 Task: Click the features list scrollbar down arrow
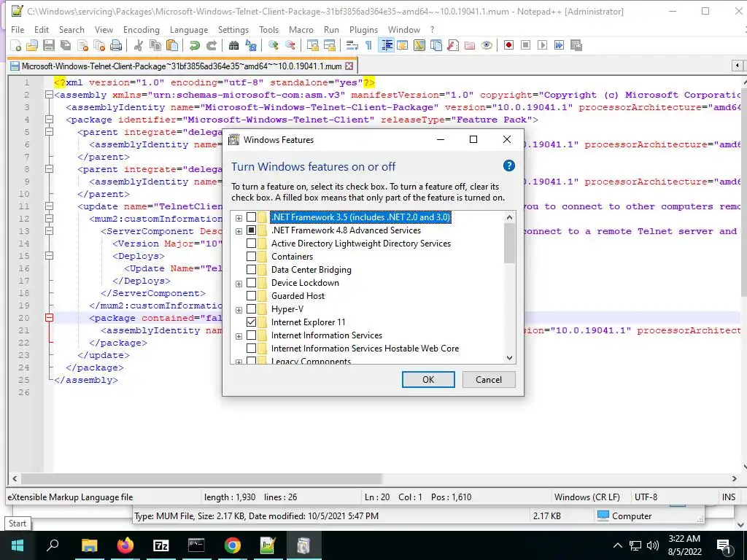[509, 357]
